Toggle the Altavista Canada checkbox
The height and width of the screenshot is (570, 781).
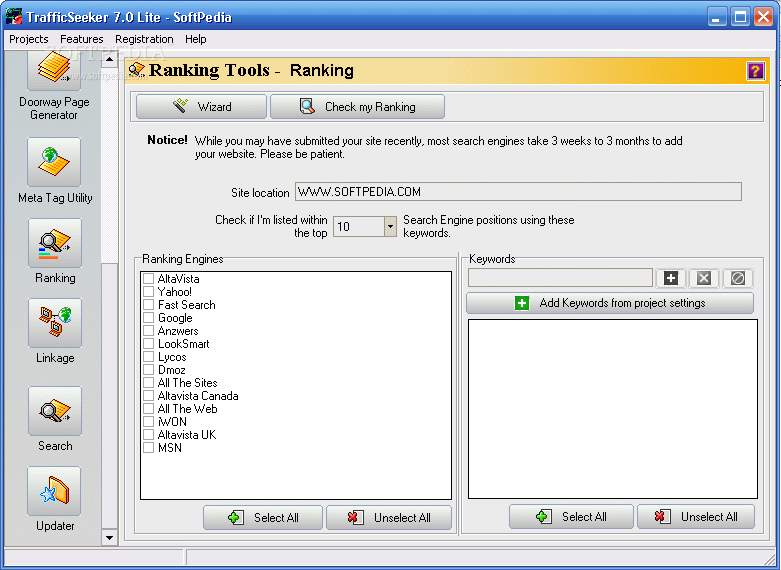click(x=148, y=395)
